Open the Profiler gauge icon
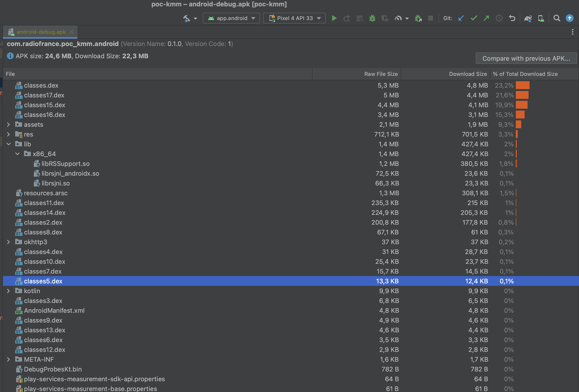The image size is (579, 392). tap(399, 18)
